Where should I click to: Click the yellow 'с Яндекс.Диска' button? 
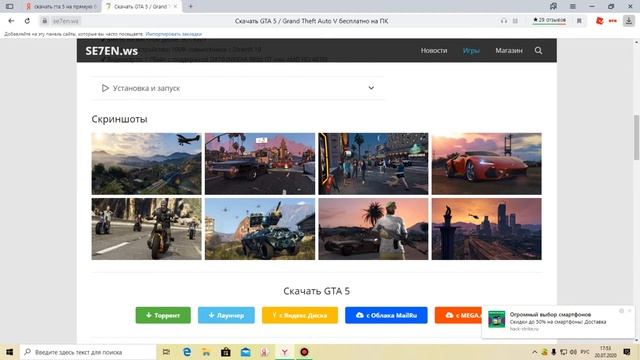(x=300, y=315)
